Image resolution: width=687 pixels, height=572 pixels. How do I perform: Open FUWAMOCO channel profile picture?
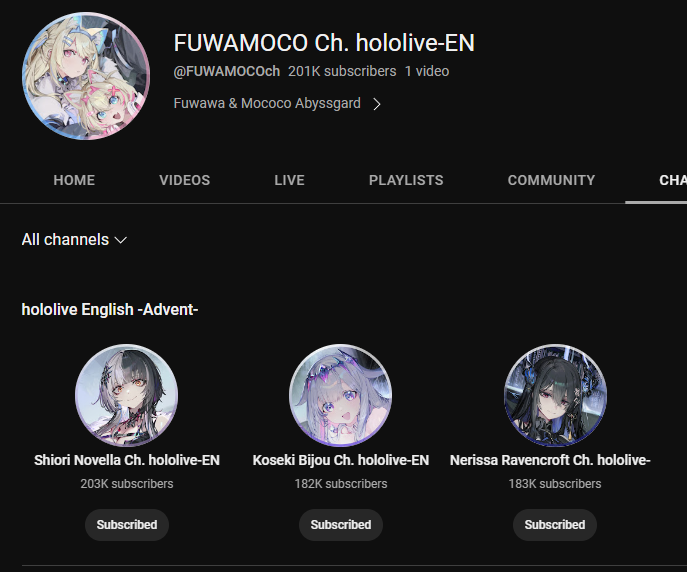pos(86,76)
